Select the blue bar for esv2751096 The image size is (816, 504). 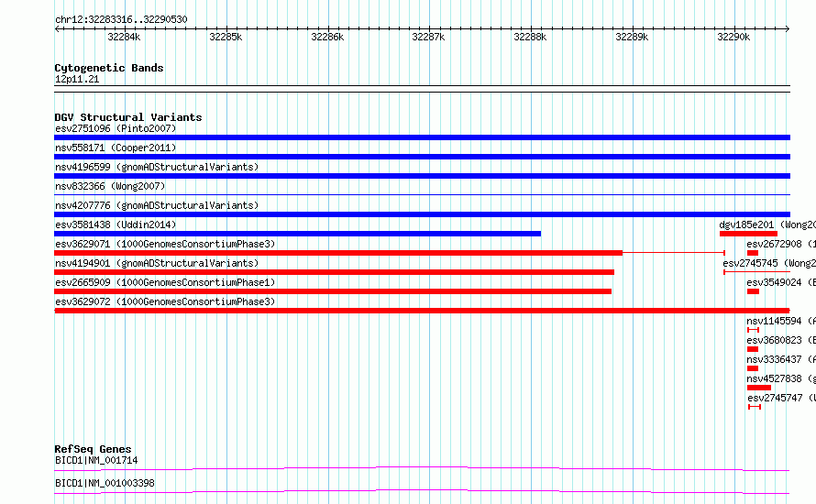point(422,137)
